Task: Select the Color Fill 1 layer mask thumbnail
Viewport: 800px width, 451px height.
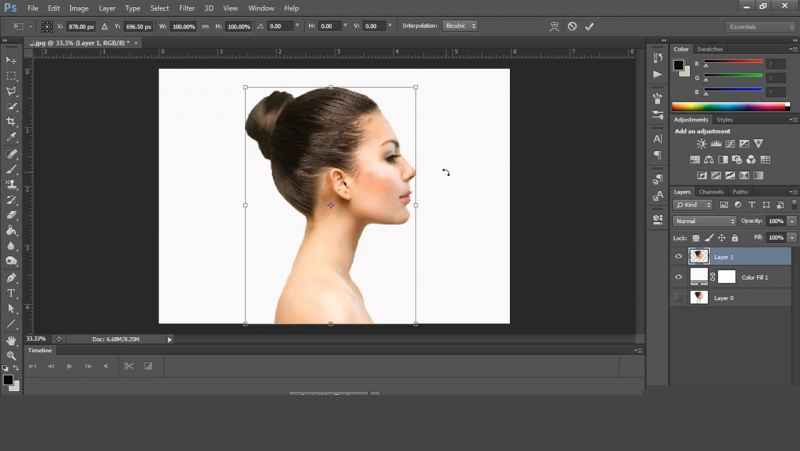Action: (726, 277)
